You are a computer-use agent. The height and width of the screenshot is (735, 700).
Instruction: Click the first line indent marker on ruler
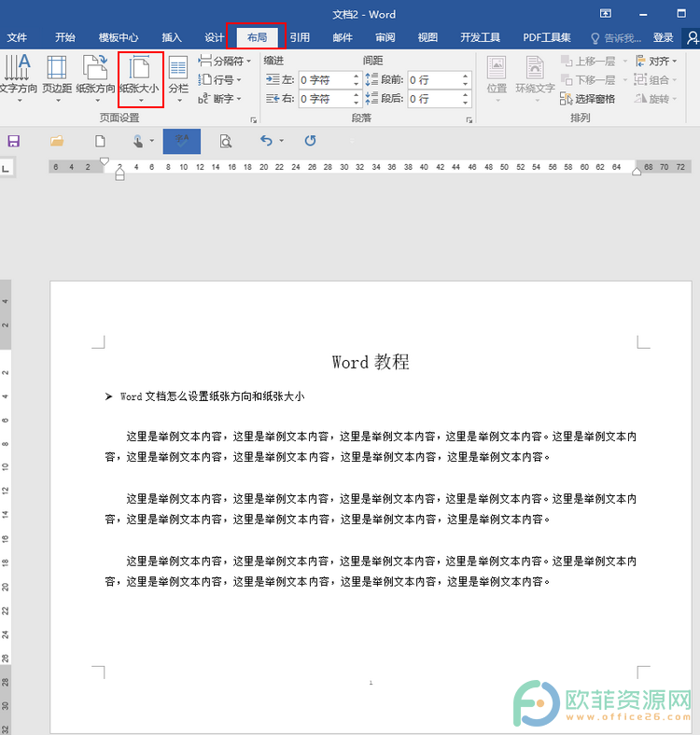(x=105, y=162)
